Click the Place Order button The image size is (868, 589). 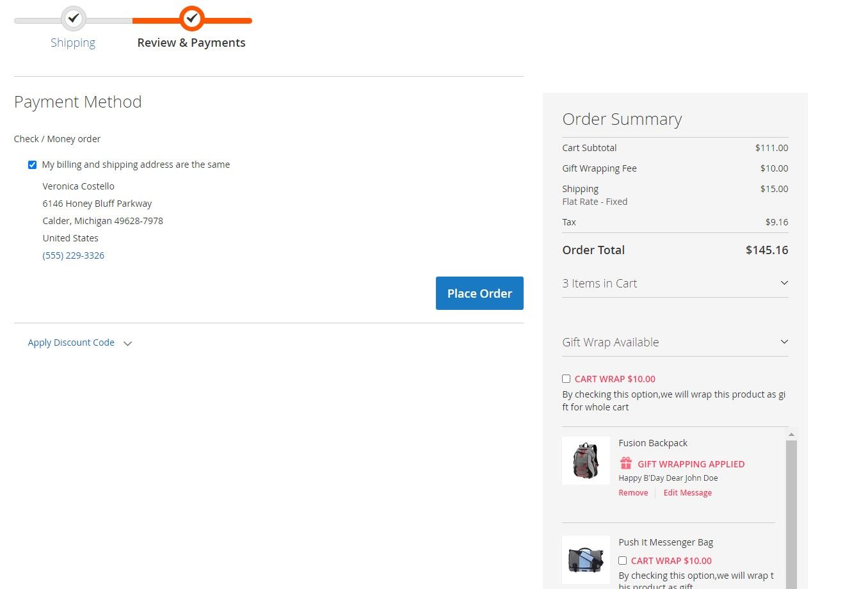point(479,293)
